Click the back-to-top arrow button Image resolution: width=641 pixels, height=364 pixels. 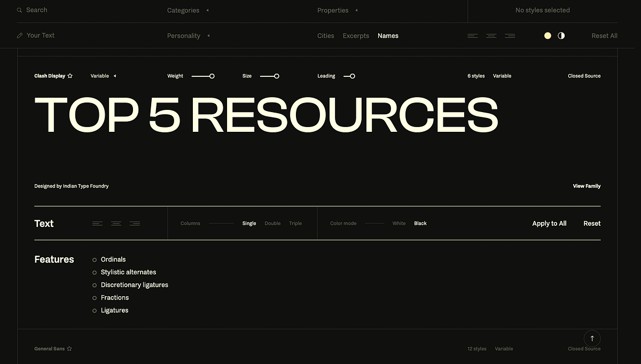coord(592,338)
